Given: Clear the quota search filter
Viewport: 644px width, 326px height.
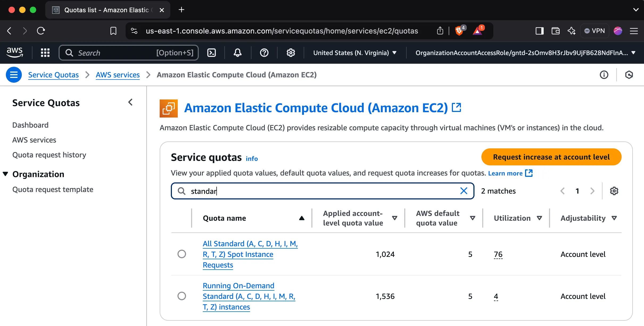Looking at the screenshot, I should [x=464, y=191].
